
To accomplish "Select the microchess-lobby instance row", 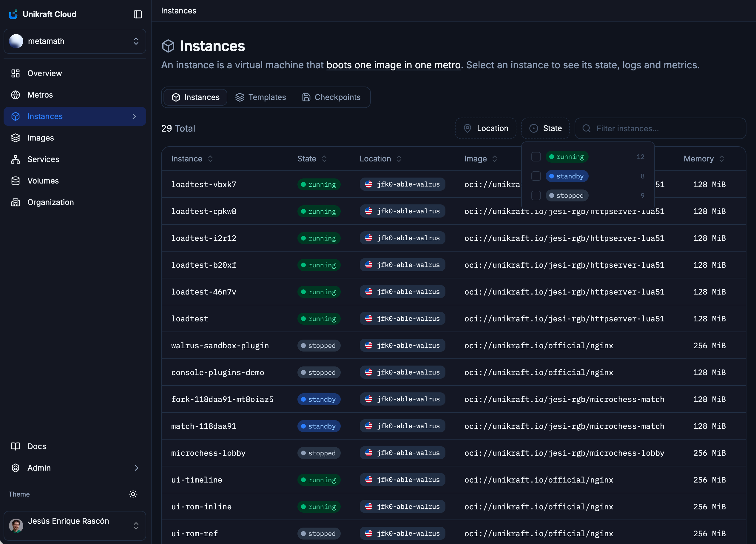I will (453, 453).
